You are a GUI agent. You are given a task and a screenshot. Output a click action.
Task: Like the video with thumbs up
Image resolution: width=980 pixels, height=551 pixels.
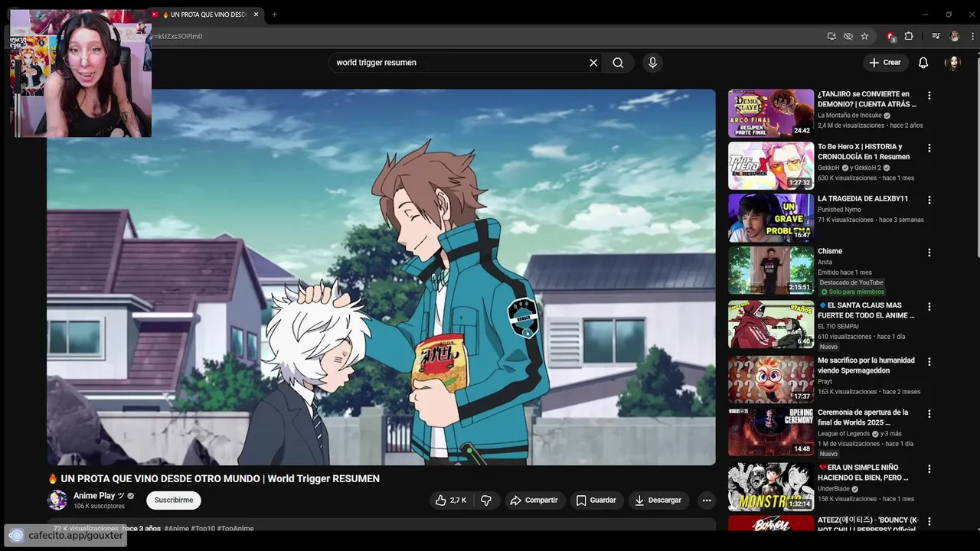pos(451,500)
